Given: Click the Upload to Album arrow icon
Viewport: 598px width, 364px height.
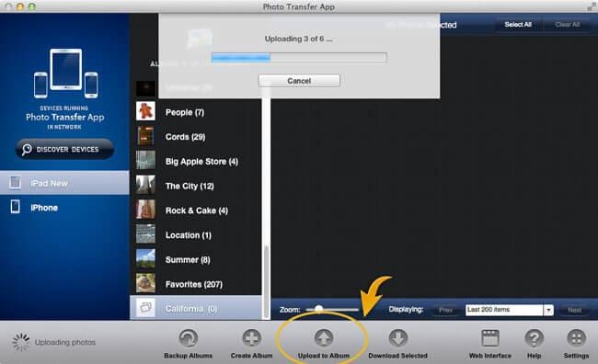Looking at the screenshot, I should click(324, 338).
